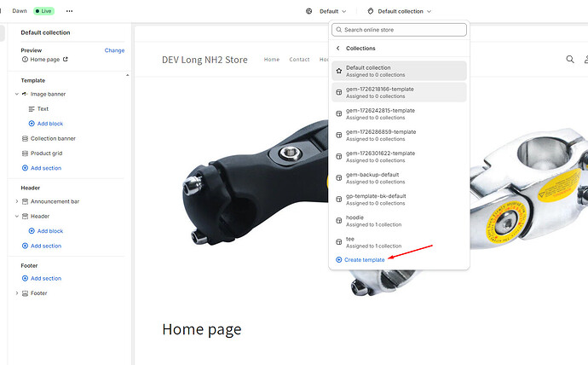Select the Collection banner section
This screenshot has width=588, height=365.
pos(53,138)
